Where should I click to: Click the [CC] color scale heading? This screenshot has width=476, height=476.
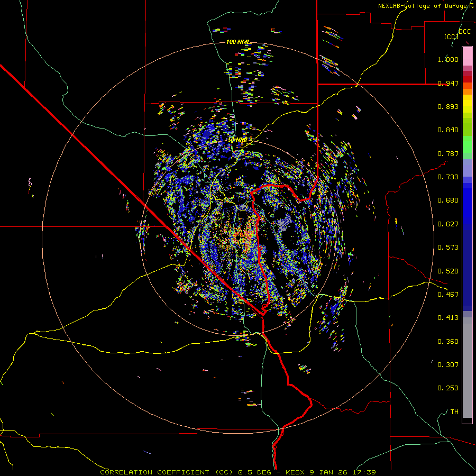pyautogui.click(x=451, y=36)
